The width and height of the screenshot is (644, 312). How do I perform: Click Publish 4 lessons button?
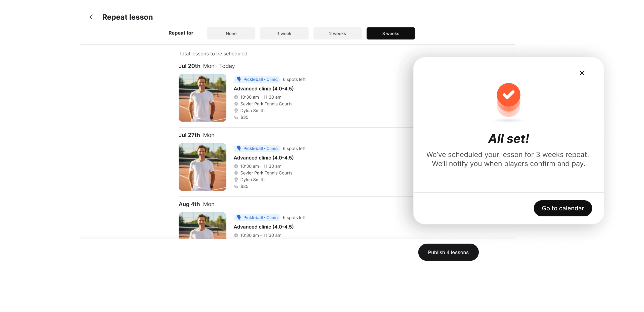pyautogui.click(x=448, y=252)
